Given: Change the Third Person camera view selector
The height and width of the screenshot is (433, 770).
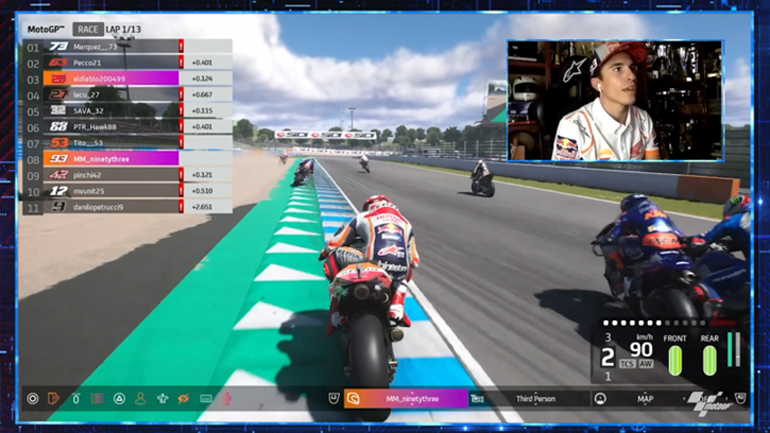Looking at the screenshot, I should 535,398.
